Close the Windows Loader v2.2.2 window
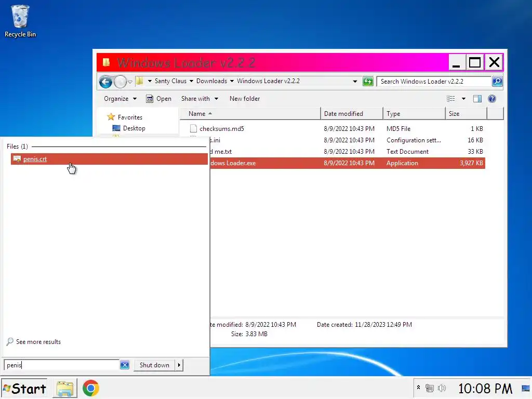The height and width of the screenshot is (399, 532). (x=494, y=62)
